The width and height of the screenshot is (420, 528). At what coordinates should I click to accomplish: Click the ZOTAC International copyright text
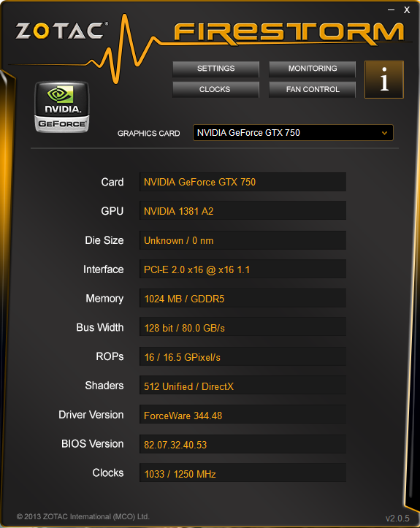point(83,516)
